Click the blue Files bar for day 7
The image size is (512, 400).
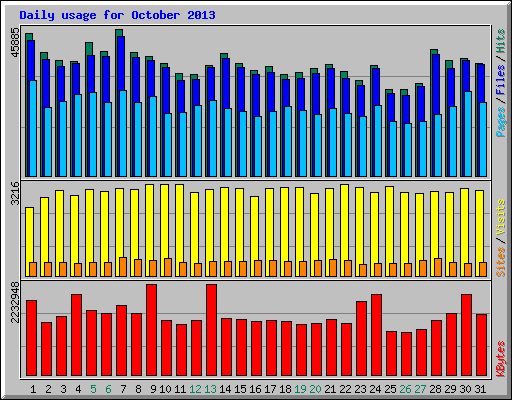[121, 63]
